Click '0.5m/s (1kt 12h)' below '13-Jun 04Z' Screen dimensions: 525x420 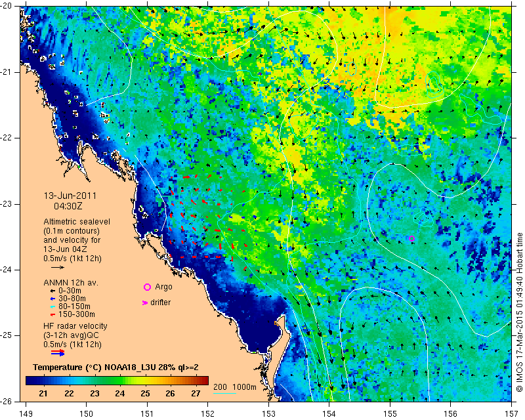tap(72, 259)
